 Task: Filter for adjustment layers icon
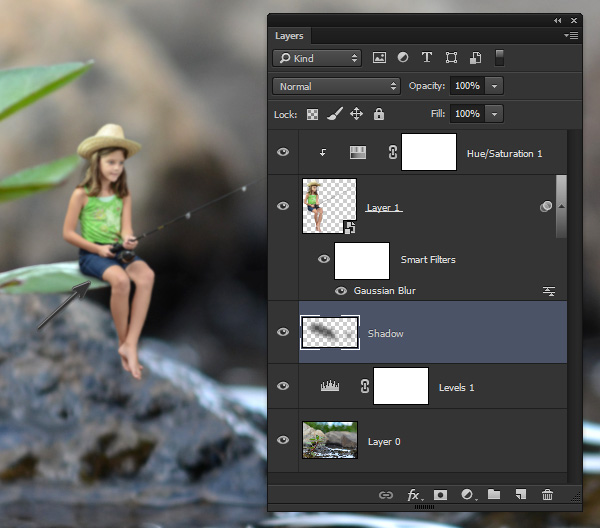[x=403, y=58]
